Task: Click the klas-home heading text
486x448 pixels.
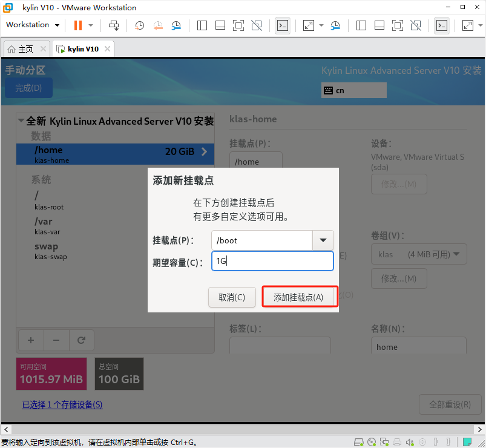Action: pyautogui.click(x=253, y=119)
